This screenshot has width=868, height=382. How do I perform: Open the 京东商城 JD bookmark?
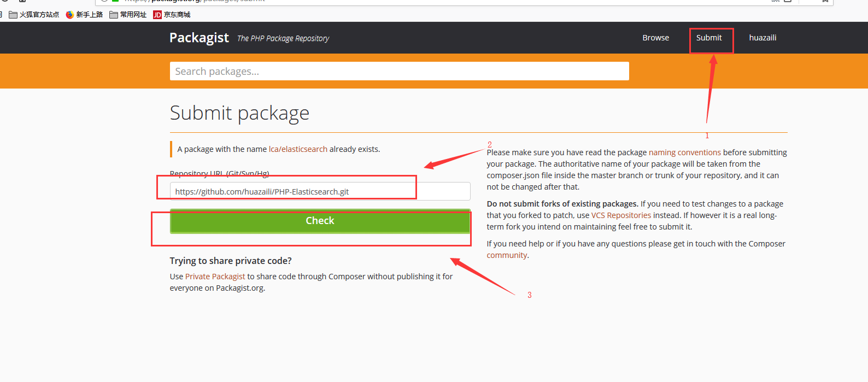click(x=172, y=15)
